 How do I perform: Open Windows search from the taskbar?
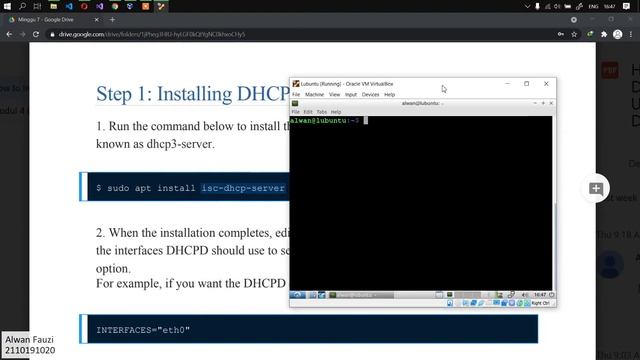coord(22,6)
